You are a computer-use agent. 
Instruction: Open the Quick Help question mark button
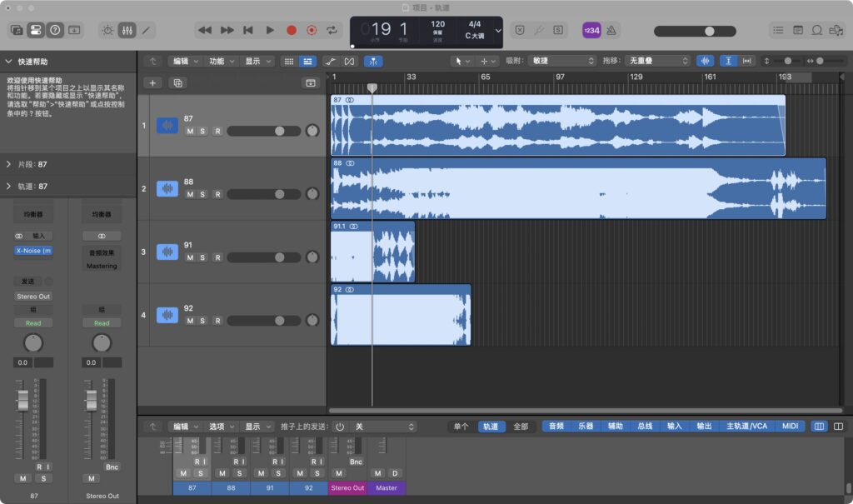55,30
